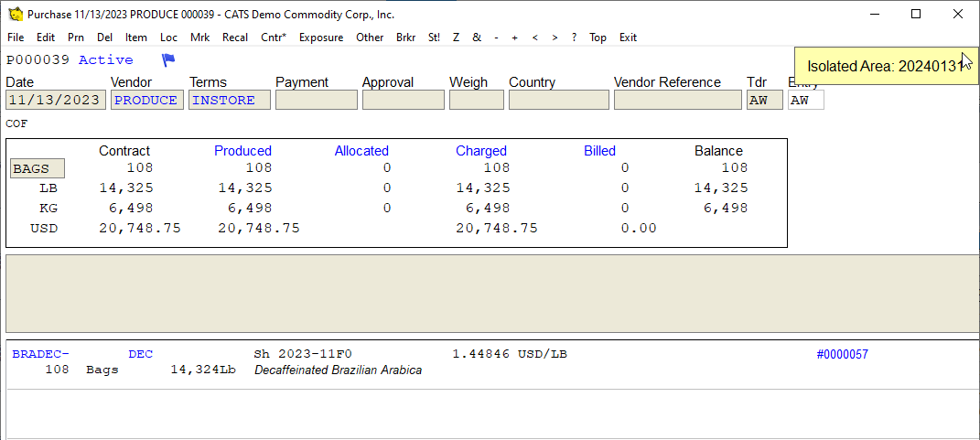Click the Entry field AW
Screen dimensions: 980x440
click(805, 100)
